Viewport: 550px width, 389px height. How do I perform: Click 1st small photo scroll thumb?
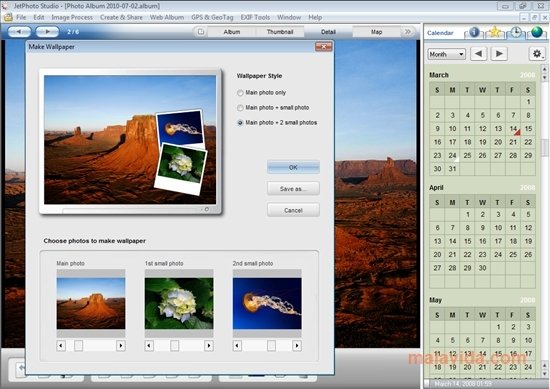tap(175, 346)
